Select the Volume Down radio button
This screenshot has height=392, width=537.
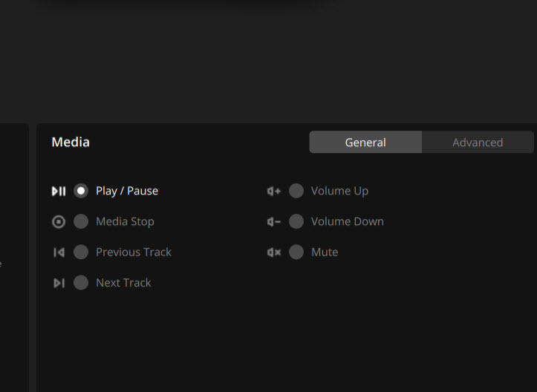click(x=296, y=221)
